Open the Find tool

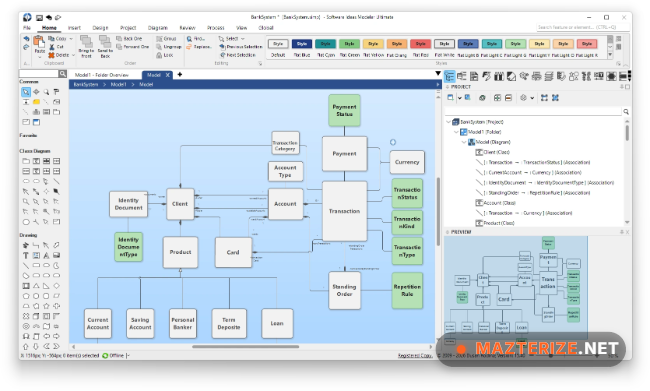[196, 39]
